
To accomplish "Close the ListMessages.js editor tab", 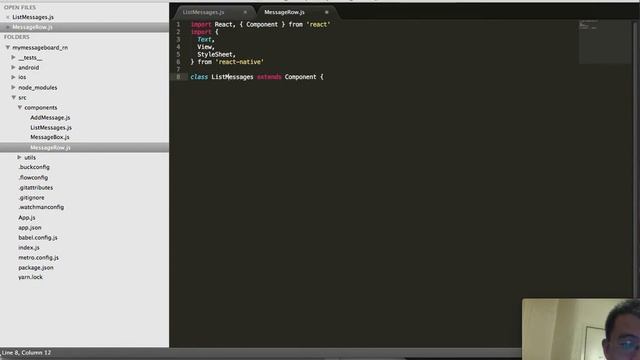I will pyautogui.click(x=245, y=12).
